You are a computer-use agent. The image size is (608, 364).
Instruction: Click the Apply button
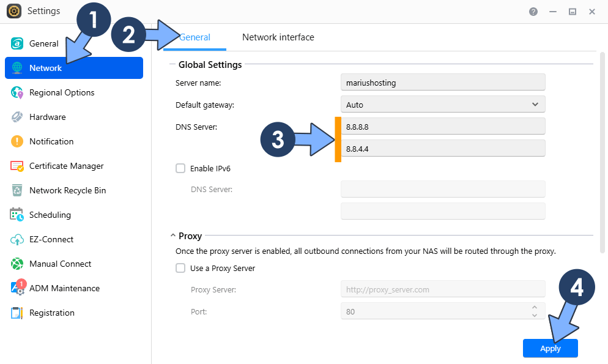(551, 348)
